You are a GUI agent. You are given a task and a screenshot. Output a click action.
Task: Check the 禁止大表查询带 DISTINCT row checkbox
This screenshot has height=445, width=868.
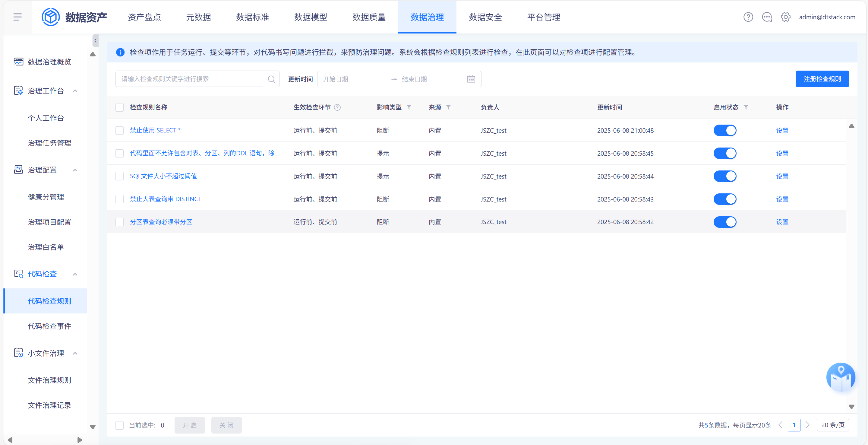pyautogui.click(x=120, y=199)
